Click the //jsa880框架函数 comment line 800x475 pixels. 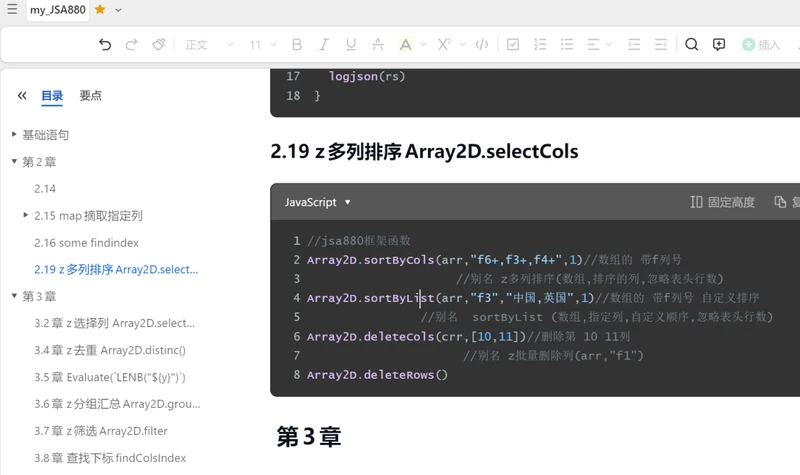(359, 241)
